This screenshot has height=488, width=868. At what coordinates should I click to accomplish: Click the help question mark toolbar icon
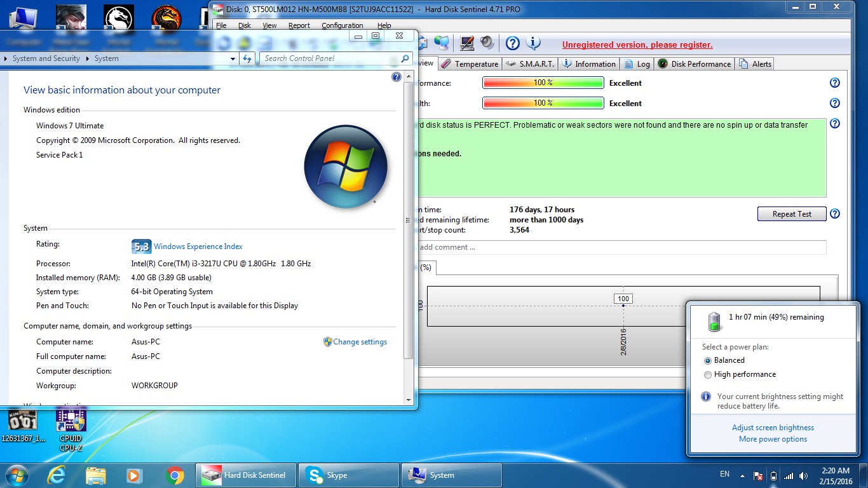click(513, 43)
